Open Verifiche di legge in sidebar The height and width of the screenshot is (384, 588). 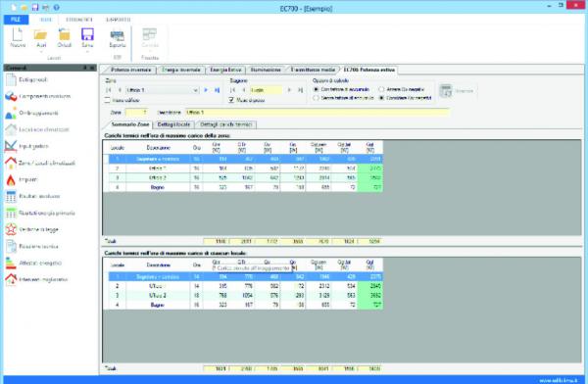coord(32,229)
